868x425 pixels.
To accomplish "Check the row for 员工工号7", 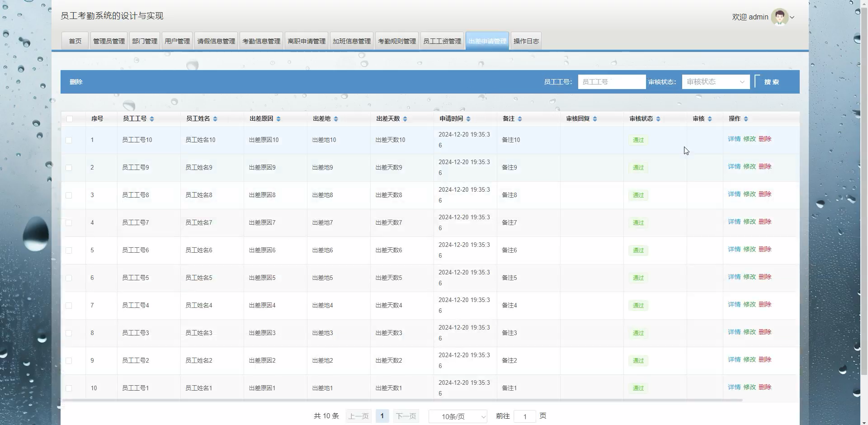I will [69, 223].
